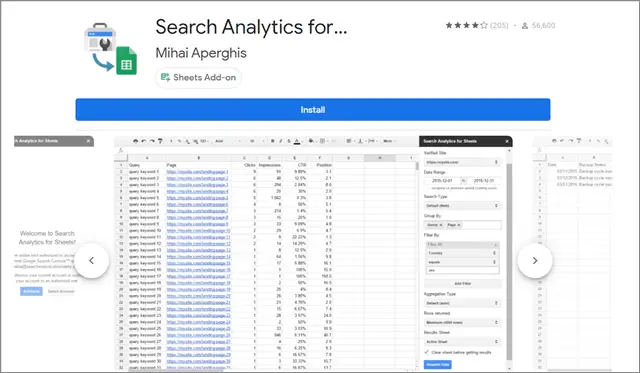Open the Country filter dropdown
640x373 pixels.
coord(462,253)
